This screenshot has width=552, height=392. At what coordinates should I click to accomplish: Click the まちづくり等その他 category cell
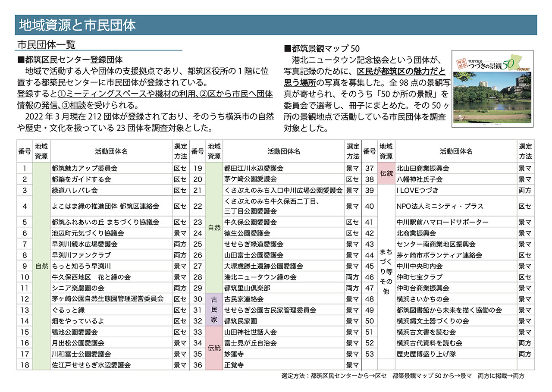[386, 272]
